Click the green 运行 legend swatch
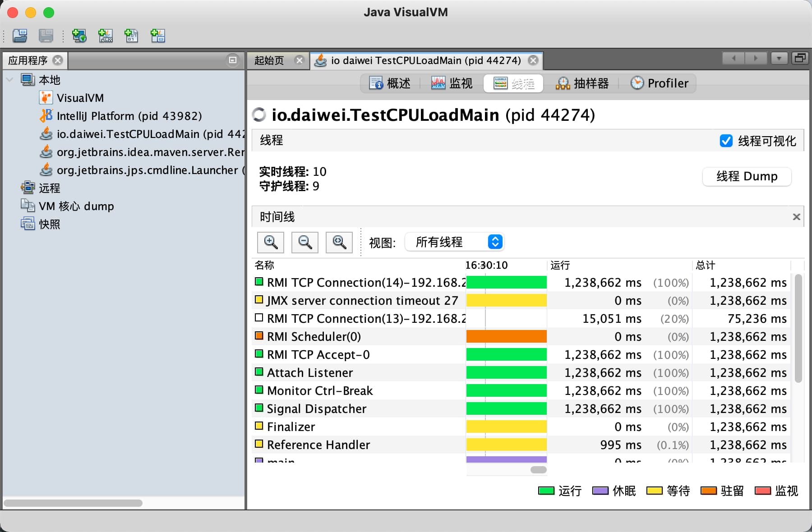812x532 pixels. 546,491
